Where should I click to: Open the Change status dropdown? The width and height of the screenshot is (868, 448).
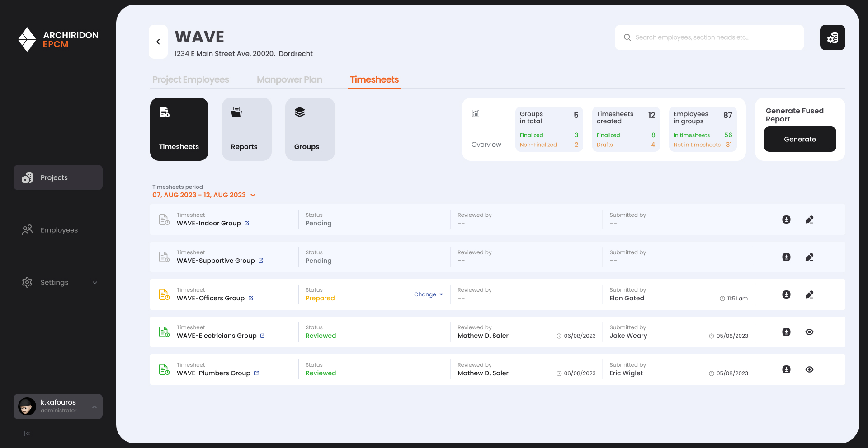pyautogui.click(x=429, y=294)
